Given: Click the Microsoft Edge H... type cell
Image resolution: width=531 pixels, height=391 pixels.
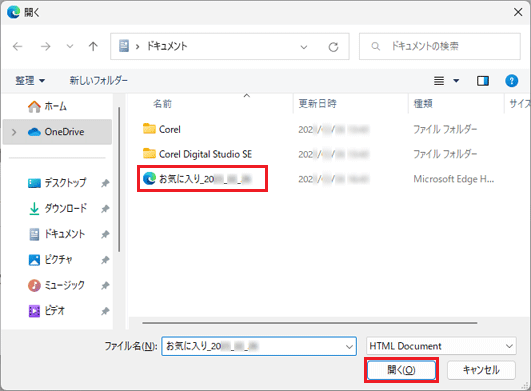Looking at the screenshot, I should pos(453,179).
